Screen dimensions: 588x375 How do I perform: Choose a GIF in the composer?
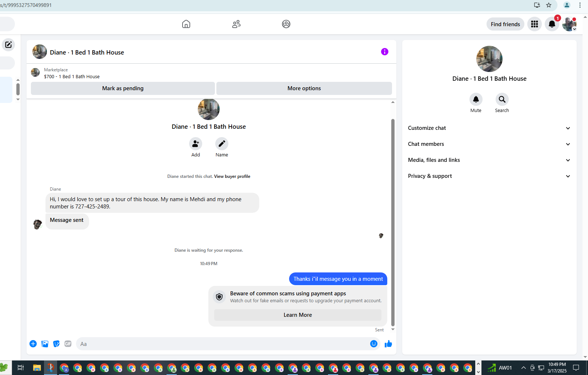point(68,344)
